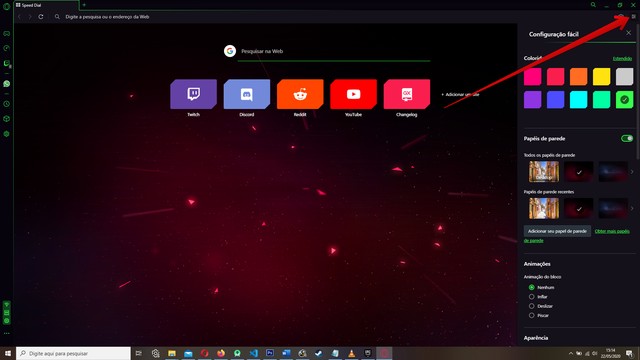The width and height of the screenshot is (640, 360).
Task: Open the Twitch speed dial tile
Action: (193, 94)
